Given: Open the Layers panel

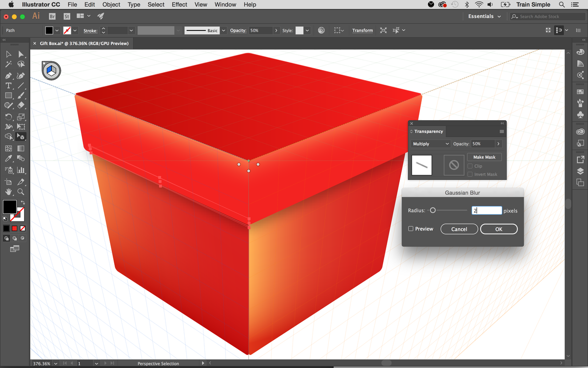Looking at the screenshot, I should (580, 170).
